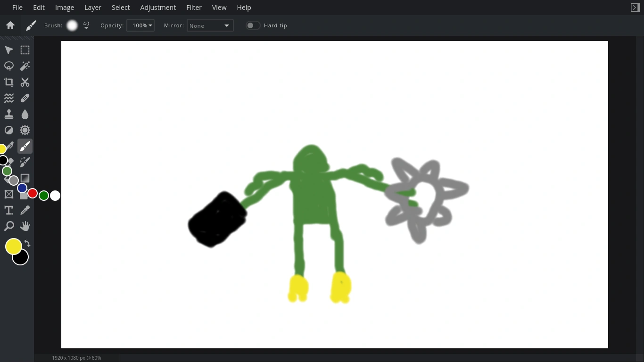Viewport: 644px width, 362px height.
Task: Pick the red recent color swatch
Action: click(33, 193)
